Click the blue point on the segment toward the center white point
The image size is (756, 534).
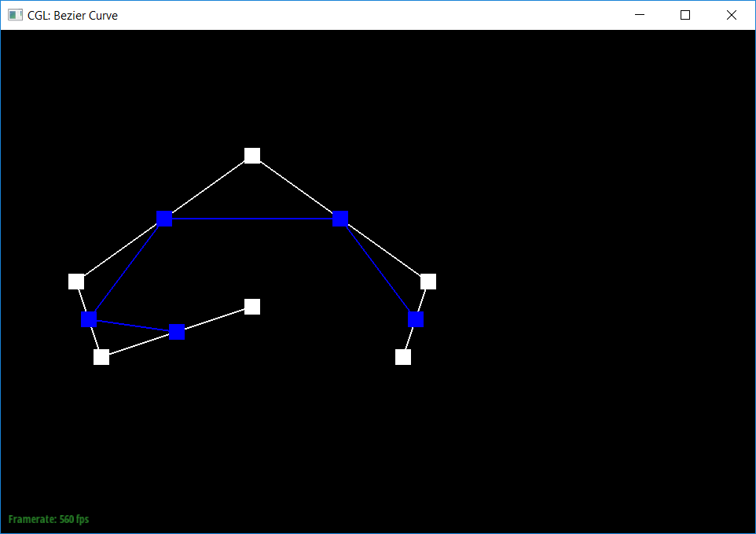coord(177,332)
